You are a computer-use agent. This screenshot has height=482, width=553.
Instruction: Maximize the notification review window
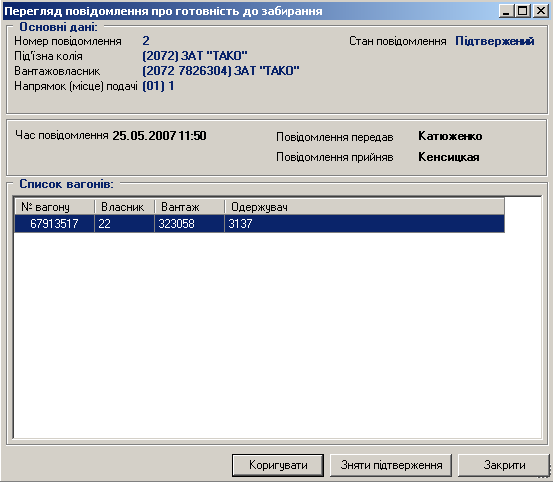(x=523, y=11)
